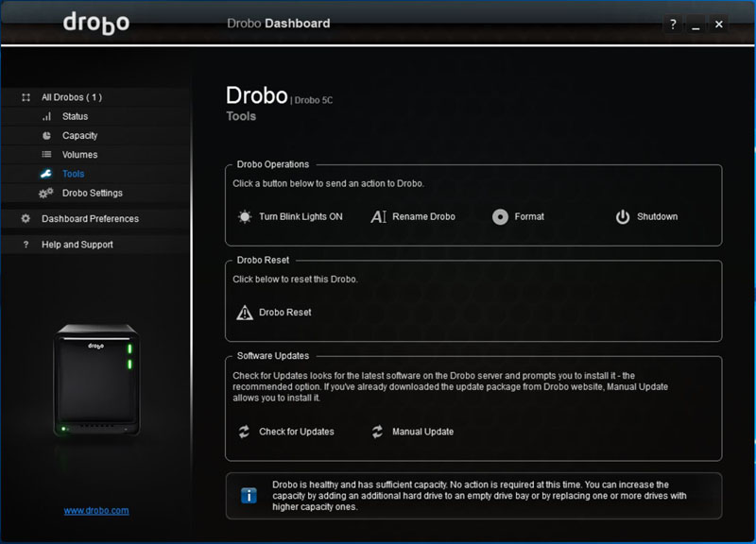Click the Help and Support question icon
The width and height of the screenshot is (756, 544).
26,245
